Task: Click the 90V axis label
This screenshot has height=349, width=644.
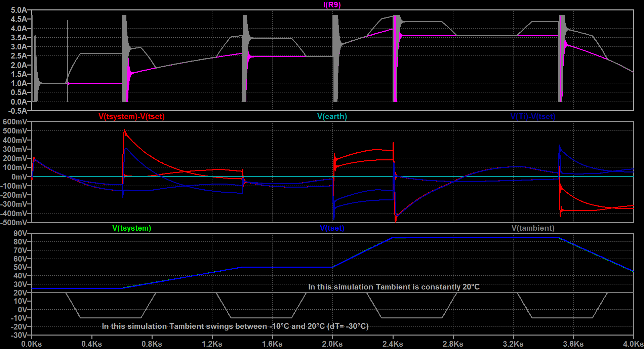Action: [x=21, y=233]
